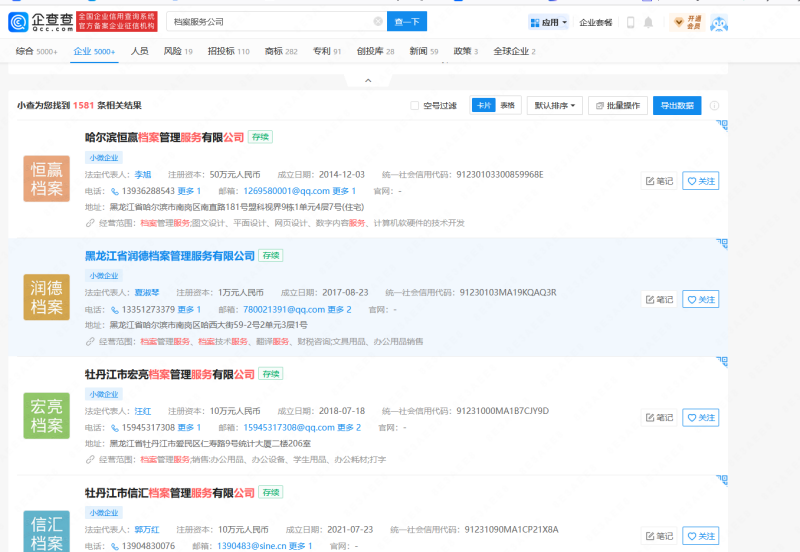The height and width of the screenshot is (552, 800).
Task: Click phone icon for 13351273379
Action: tap(115, 310)
